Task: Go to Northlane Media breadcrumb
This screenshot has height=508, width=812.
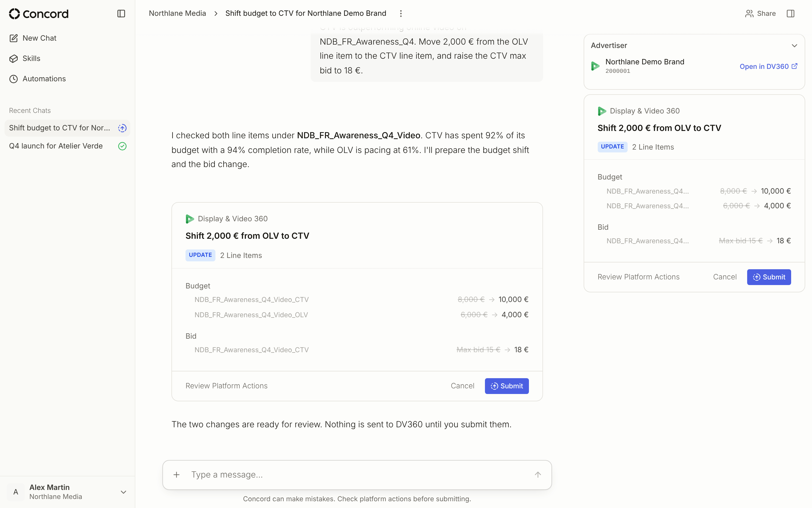Action: tap(177, 13)
